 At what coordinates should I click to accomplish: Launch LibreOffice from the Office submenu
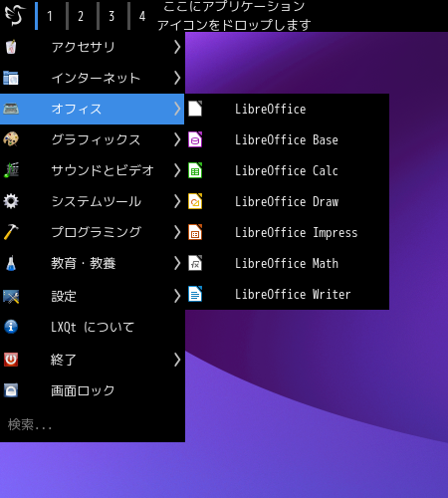pyautogui.click(x=287, y=109)
